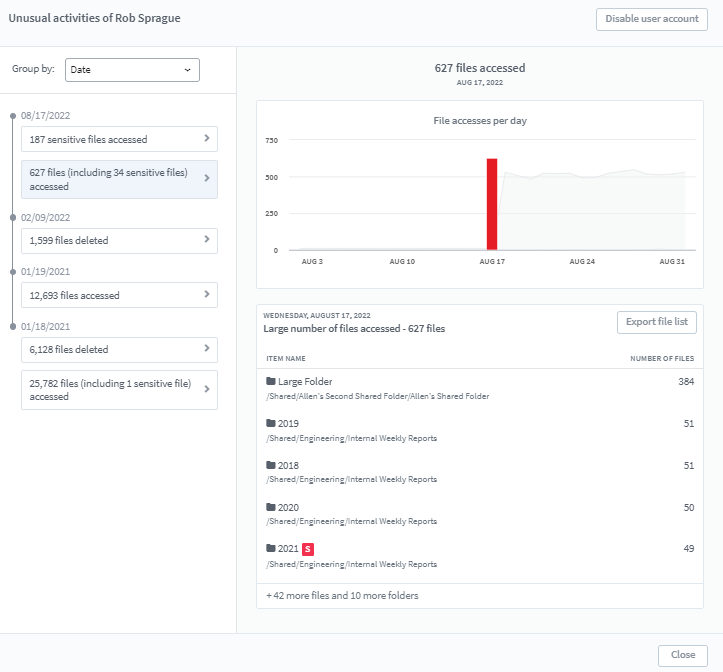This screenshot has width=723, height=672.
Task: Expand the 187 sensitive files accessed entry
Action: [206, 139]
